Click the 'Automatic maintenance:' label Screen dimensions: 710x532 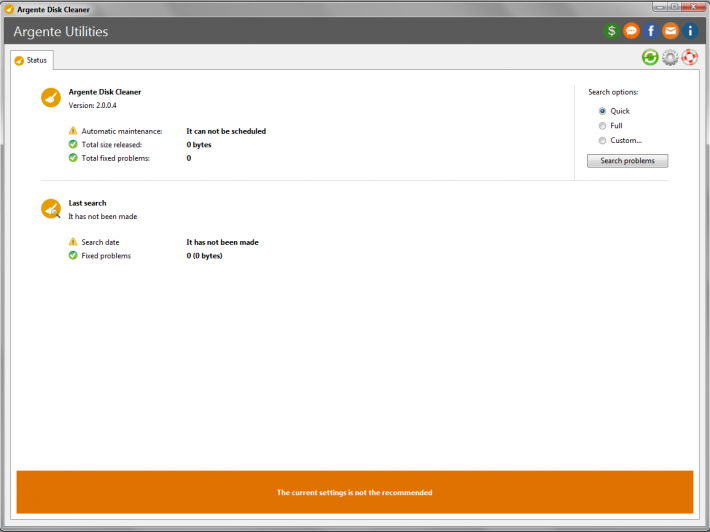(x=122, y=131)
